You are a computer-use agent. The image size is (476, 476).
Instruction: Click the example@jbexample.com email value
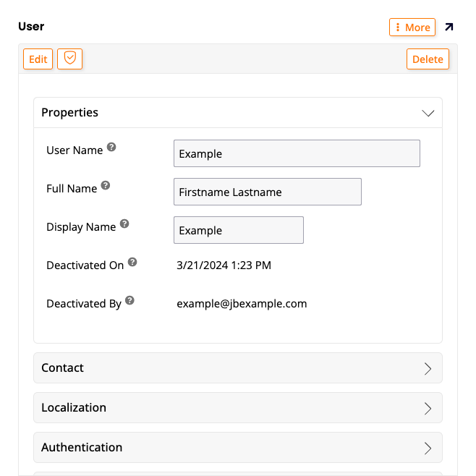coord(242,304)
